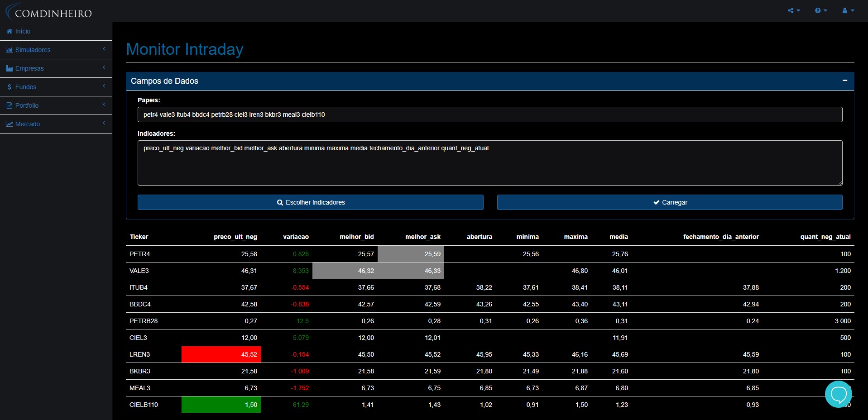Expand the Simuladores sidebar chevron
Viewport: 868px width, 420px height.
(x=104, y=49)
